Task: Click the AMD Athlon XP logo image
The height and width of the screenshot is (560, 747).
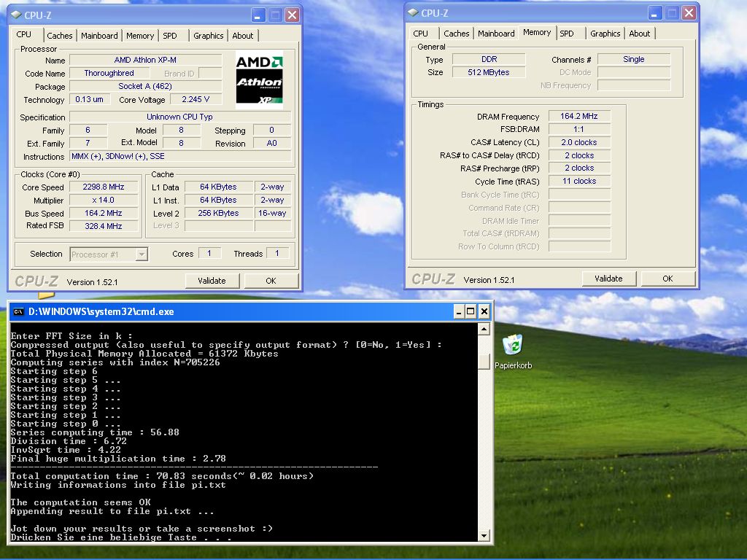Action: coord(259,80)
